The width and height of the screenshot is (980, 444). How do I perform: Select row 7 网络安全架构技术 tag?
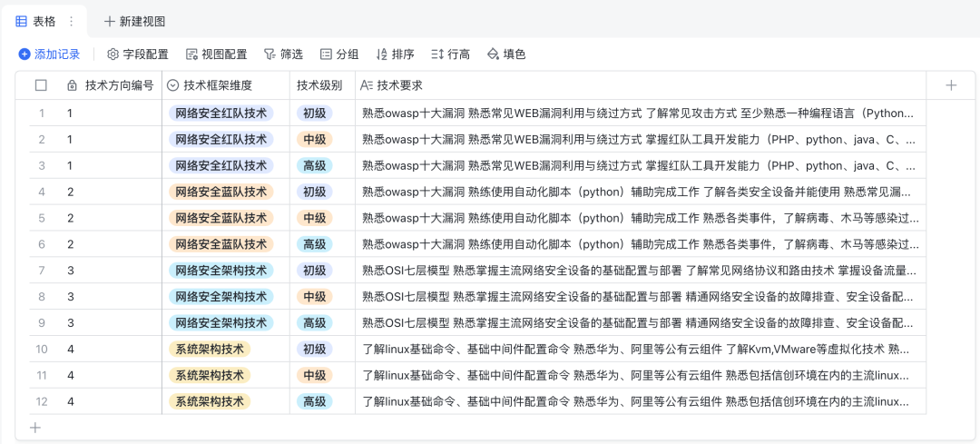click(221, 271)
